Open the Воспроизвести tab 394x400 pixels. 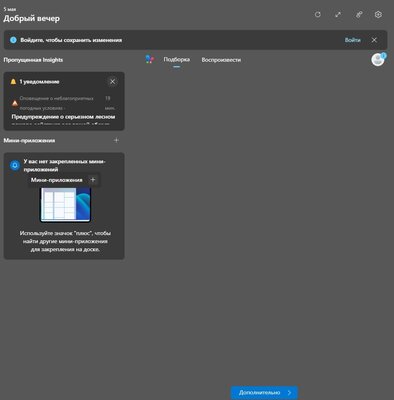221,60
